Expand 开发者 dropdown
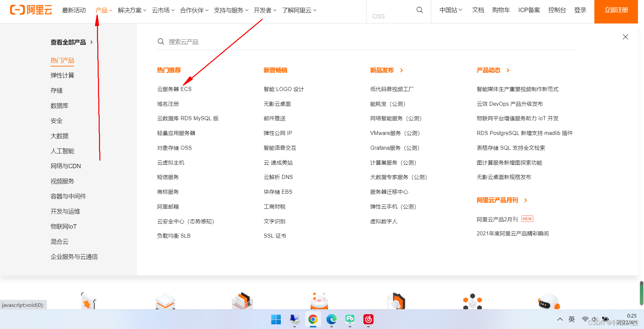 265,10
